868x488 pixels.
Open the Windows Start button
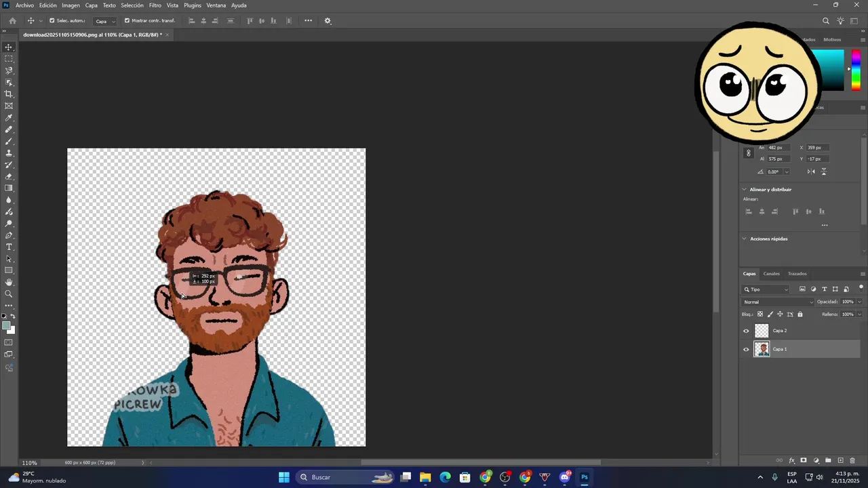(x=284, y=477)
